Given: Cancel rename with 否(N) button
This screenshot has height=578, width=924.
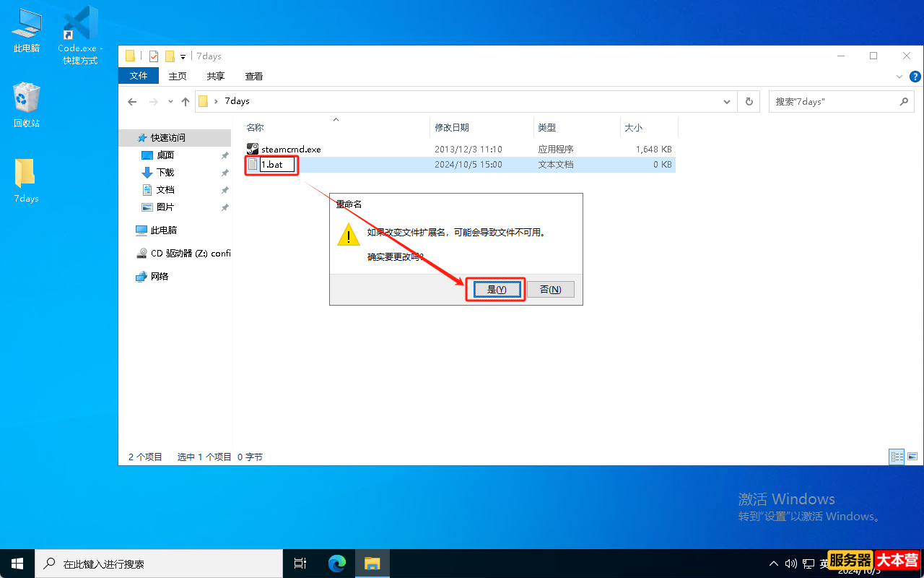Looking at the screenshot, I should coord(550,289).
